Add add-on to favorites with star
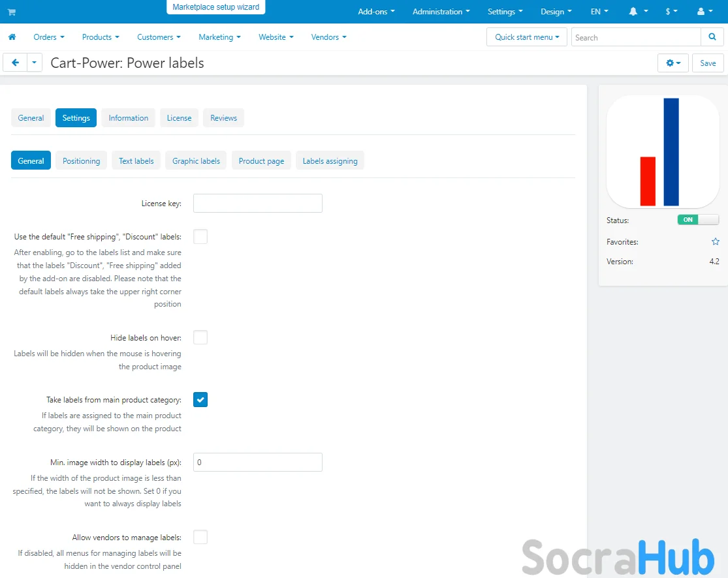 click(715, 242)
